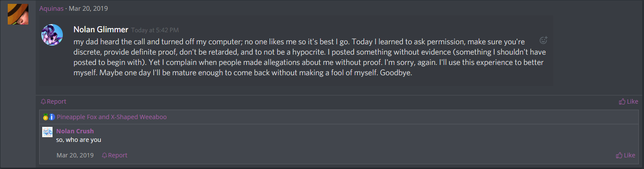Click the Today at 5:42 PM timestamp
Image resolution: width=644 pixels, height=169 pixels.
pyautogui.click(x=155, y=30)
